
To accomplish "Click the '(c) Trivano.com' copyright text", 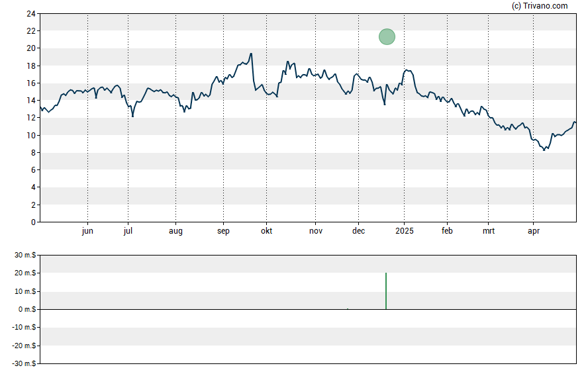I will pyautogui.click(x=540, y=5).
